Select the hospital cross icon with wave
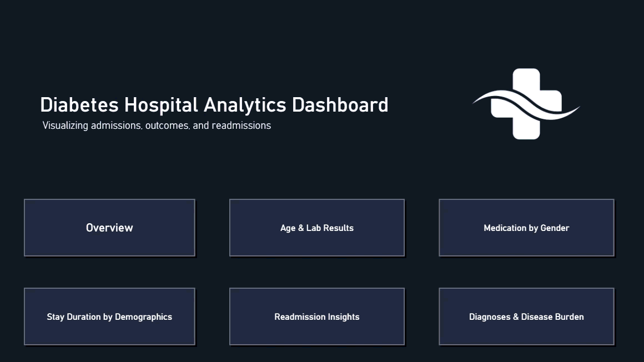 pos(526,104)
